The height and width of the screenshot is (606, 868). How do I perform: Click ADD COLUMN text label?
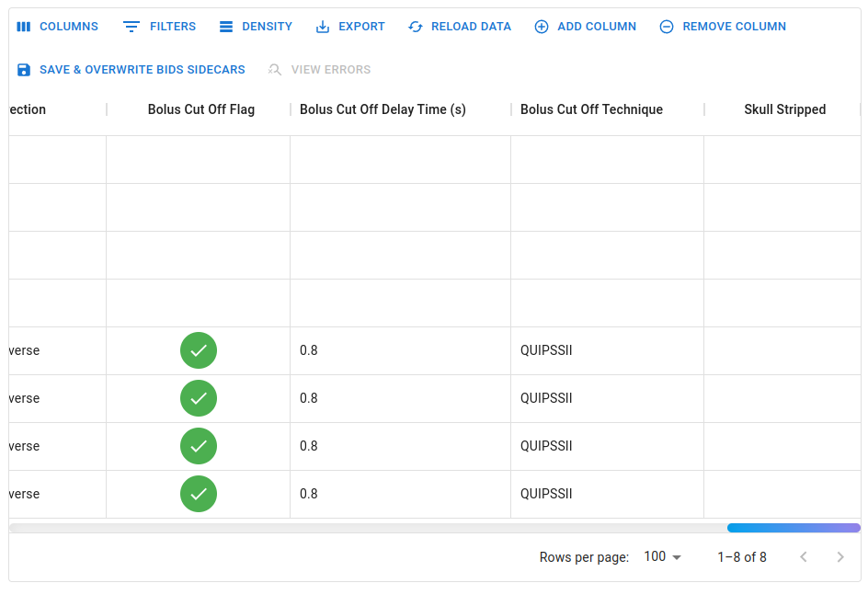coord(597,27)
